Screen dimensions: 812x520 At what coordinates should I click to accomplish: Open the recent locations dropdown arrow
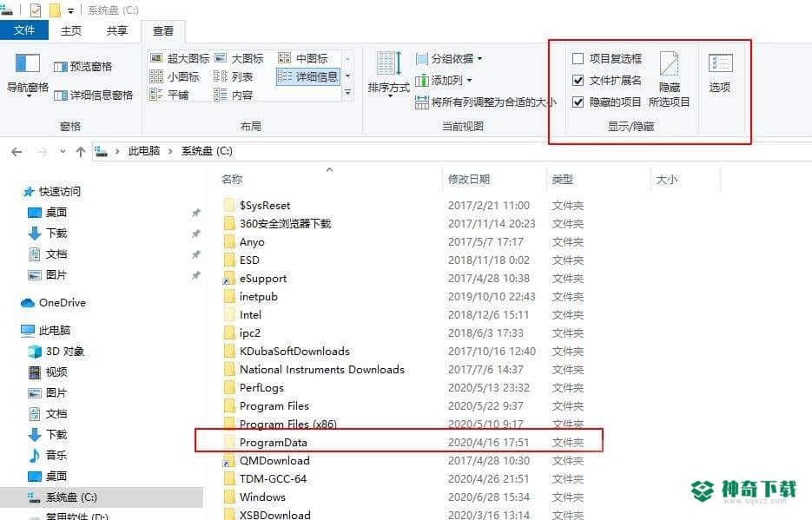coord(63,152)
